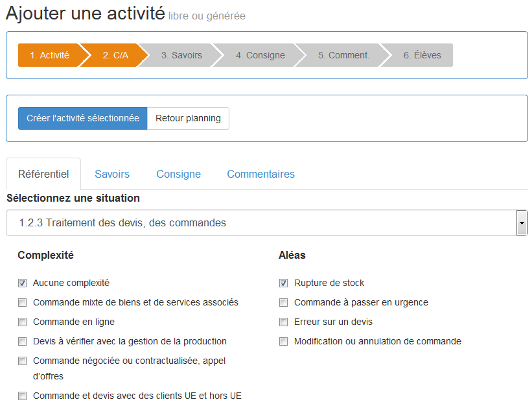Check Commande en ligne checkbox
Screen dimensions: 532x406
23,322
